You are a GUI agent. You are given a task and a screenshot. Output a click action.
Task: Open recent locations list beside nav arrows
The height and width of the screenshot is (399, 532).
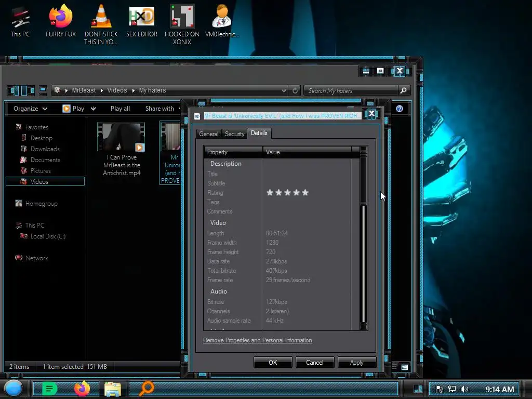click(x=43, y=90)
